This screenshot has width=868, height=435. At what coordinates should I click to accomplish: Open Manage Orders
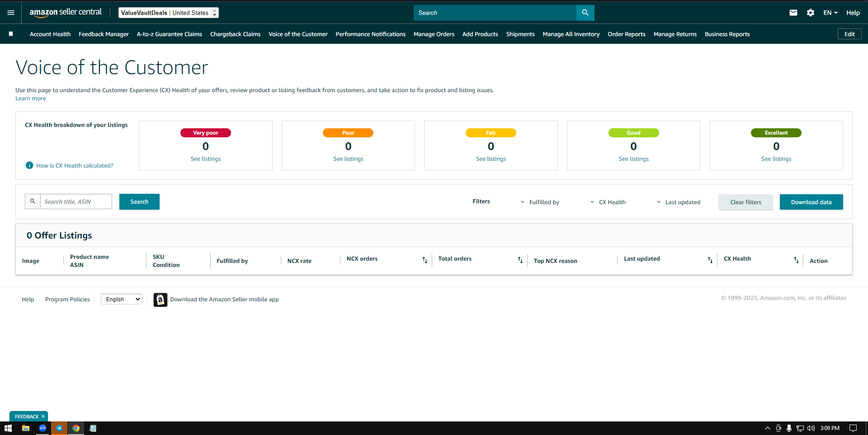coord(434,34)
